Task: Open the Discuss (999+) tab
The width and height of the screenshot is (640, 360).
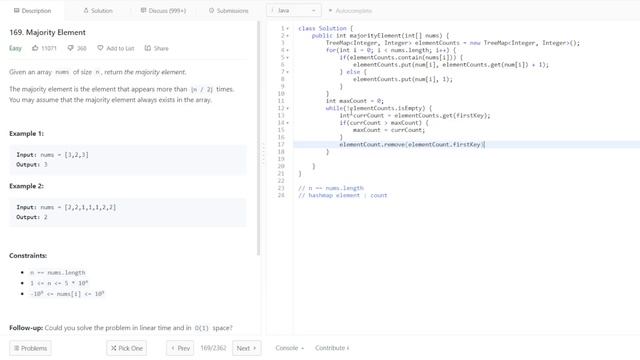Action: [163, 11]
